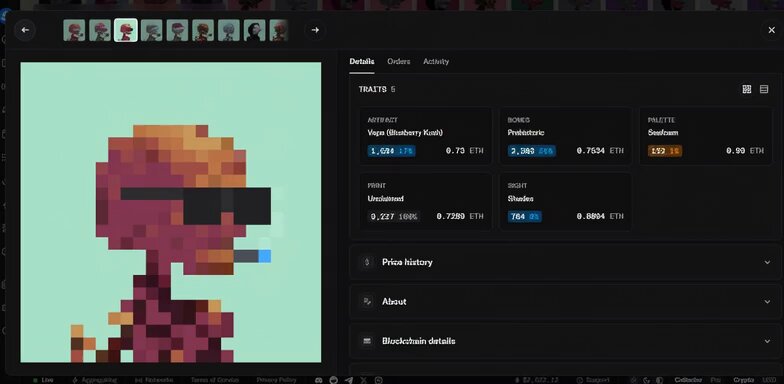Open the Terms of Service link
The height and width of the screenshot is (384, 784).
[x=214, y=380]
